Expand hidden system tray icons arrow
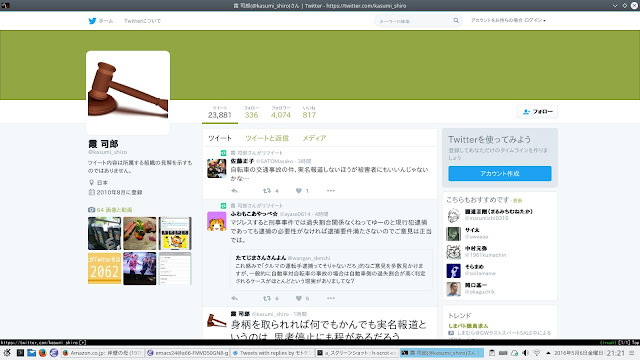This screenshot has height=360, width=640. (x=548, y=353)
